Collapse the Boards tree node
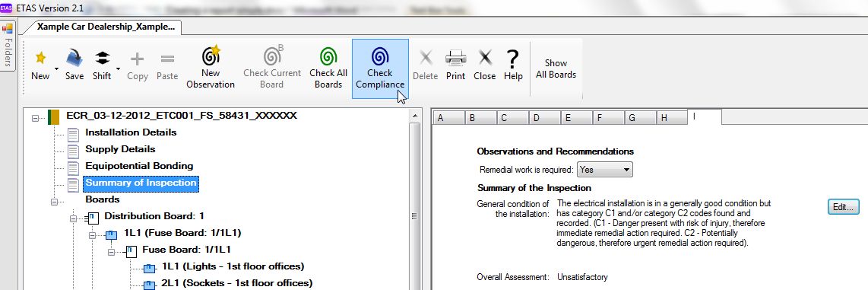868x290 pixels. pyautogui.click(x=54, y=202)
